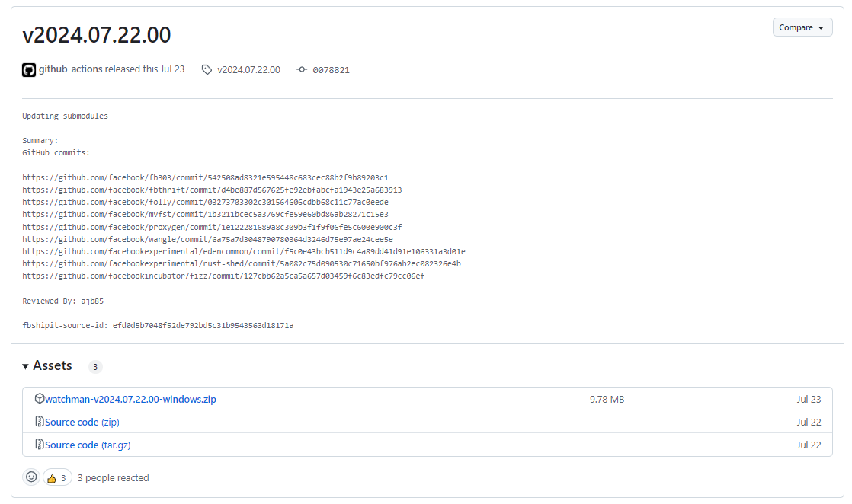852x504 pixels.
Task: Click the 'Reviewed By: ajb85' line
Action: 63,301
